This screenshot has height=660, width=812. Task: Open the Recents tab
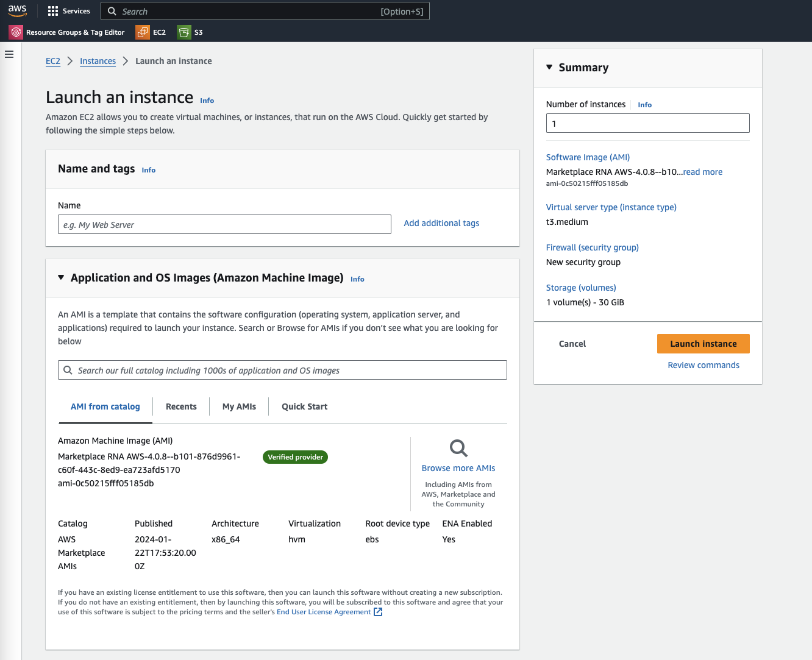(x=181, y=406)
